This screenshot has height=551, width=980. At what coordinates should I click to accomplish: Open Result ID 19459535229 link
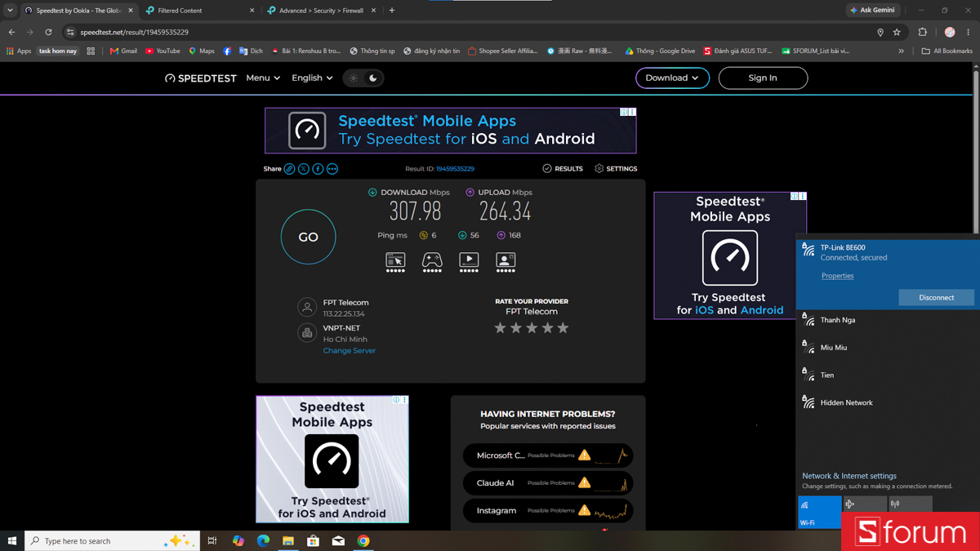pos(455,169)
